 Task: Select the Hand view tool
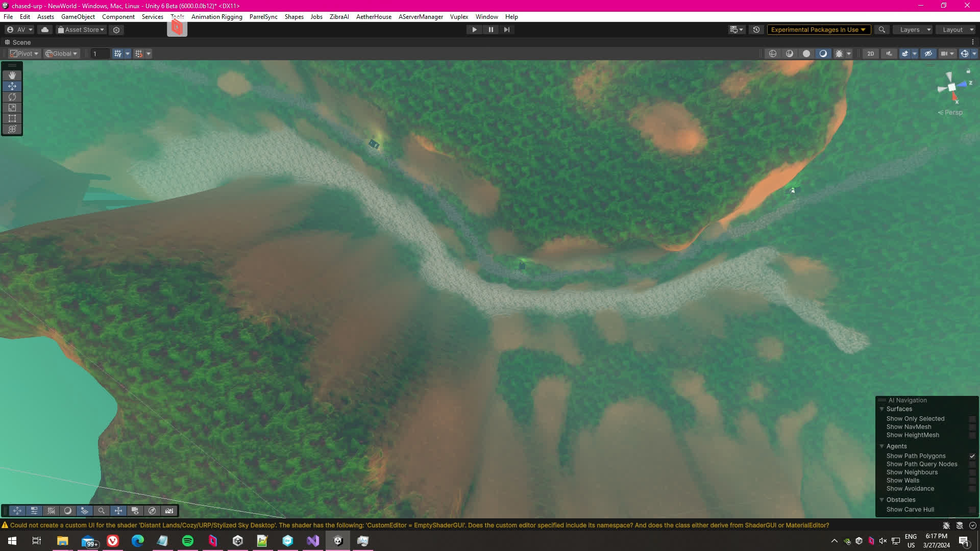click(12, 75)
